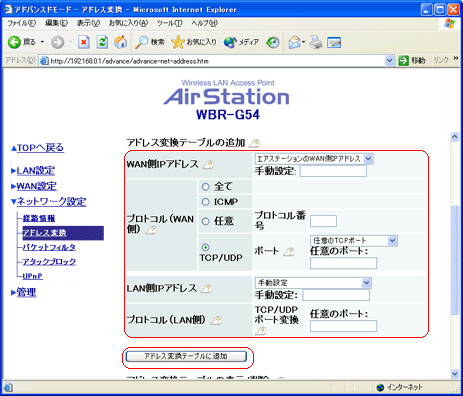Viewport: 463px width, 396px height.
Task: Click the Edit page toolbar icon
Action: (x=334, y=42)
